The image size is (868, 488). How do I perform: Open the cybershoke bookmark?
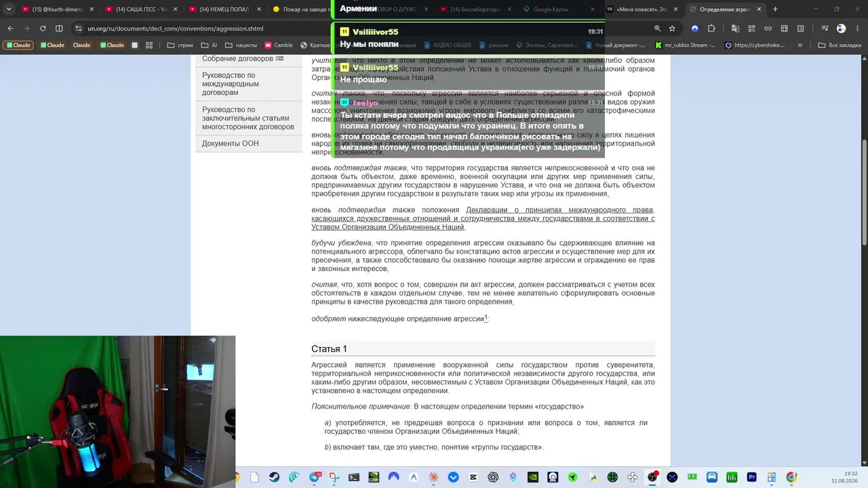coord(755,45)
